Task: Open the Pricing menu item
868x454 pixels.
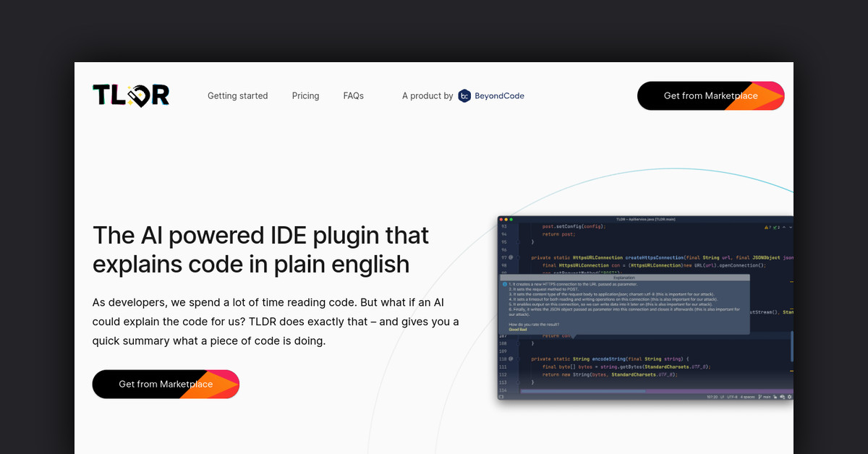Action: (305, 95)
